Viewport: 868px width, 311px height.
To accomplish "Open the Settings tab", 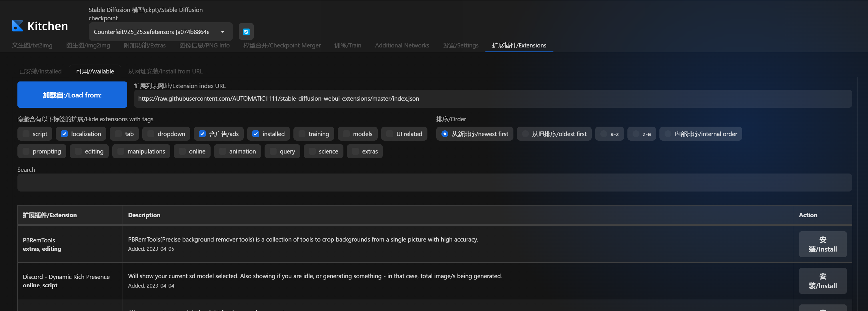I will [461, 45].
